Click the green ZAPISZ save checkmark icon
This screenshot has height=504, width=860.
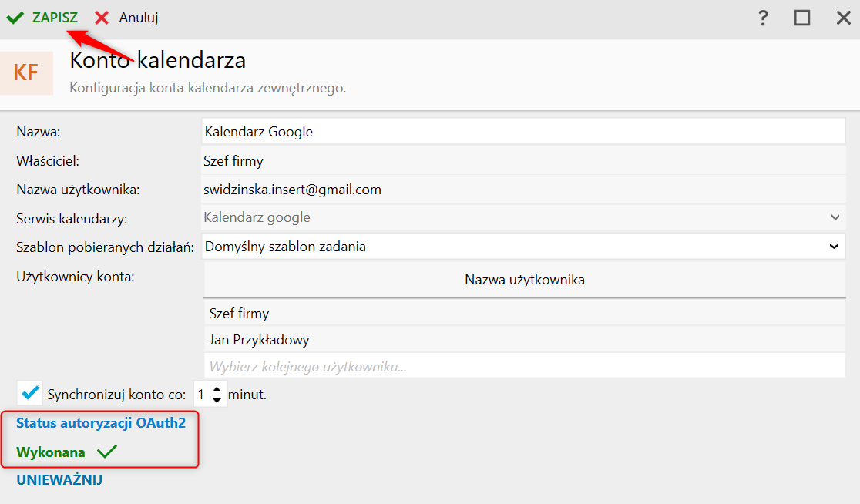(x=15, y=18)
